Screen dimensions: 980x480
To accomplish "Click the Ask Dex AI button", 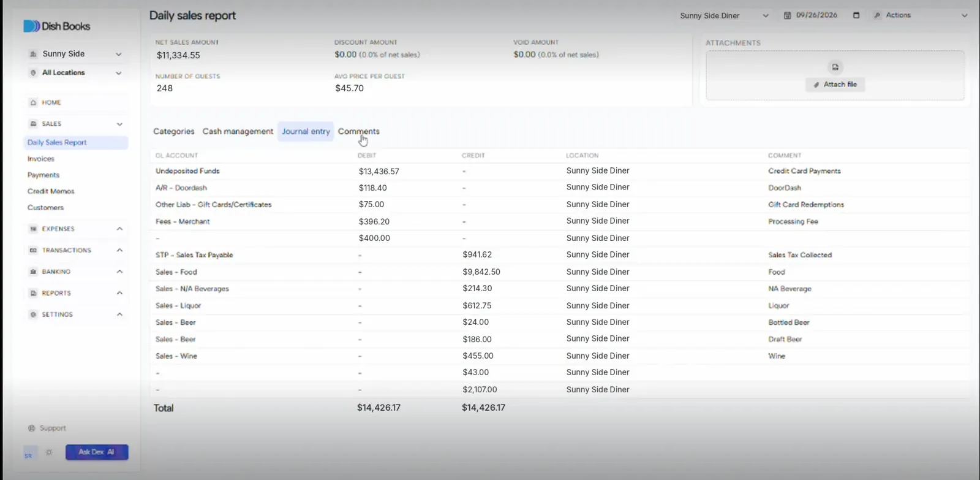I will tap(97, 452).
